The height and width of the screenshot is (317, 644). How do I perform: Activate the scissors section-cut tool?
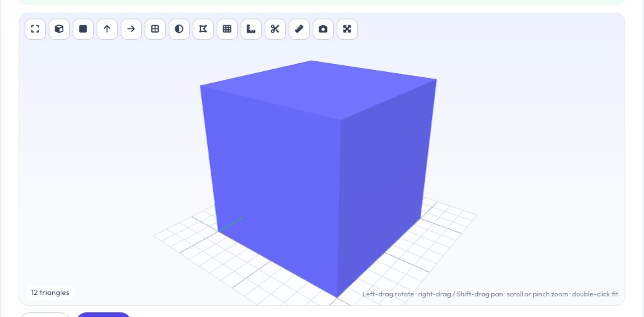275,29
